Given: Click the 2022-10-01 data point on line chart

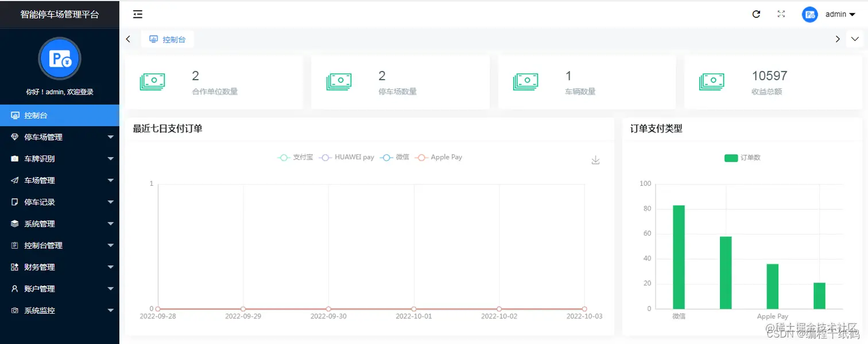Looking at the screenshot, I should point(414,309).
